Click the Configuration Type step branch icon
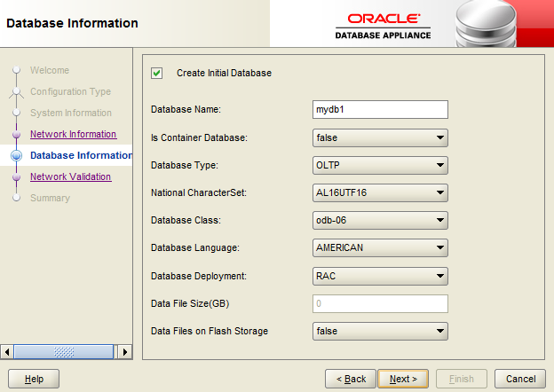 point(16,92)
